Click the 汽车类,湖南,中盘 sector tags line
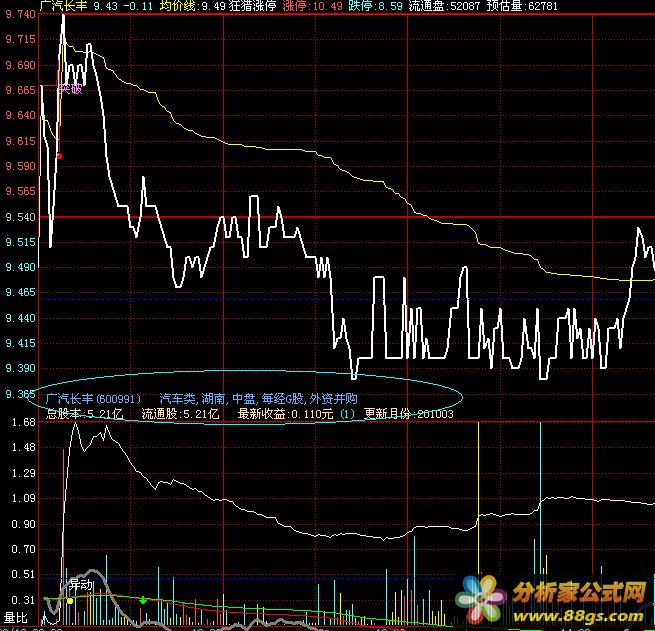Image resolution: width=655 pixels, height=631 pixels. [258, 399]
